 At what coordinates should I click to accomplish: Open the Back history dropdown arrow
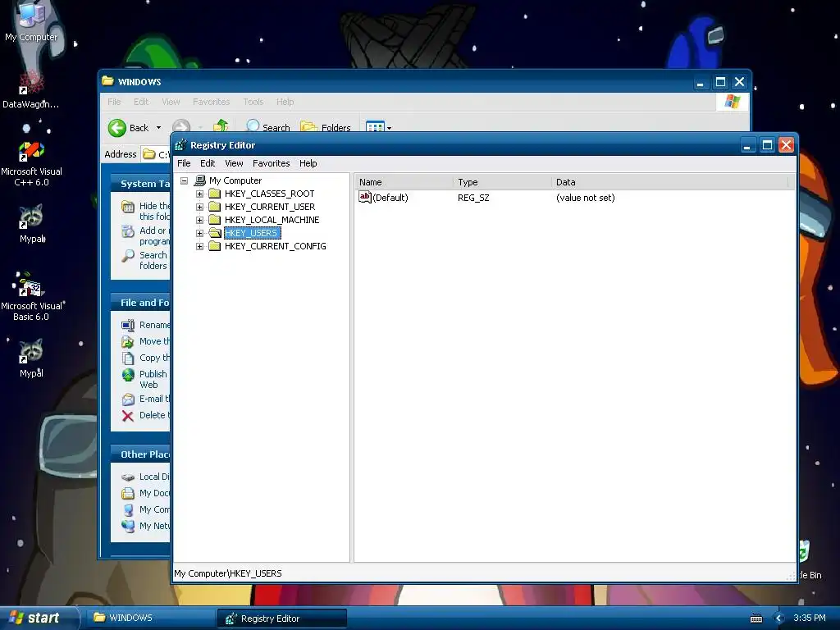click(158, 128)
